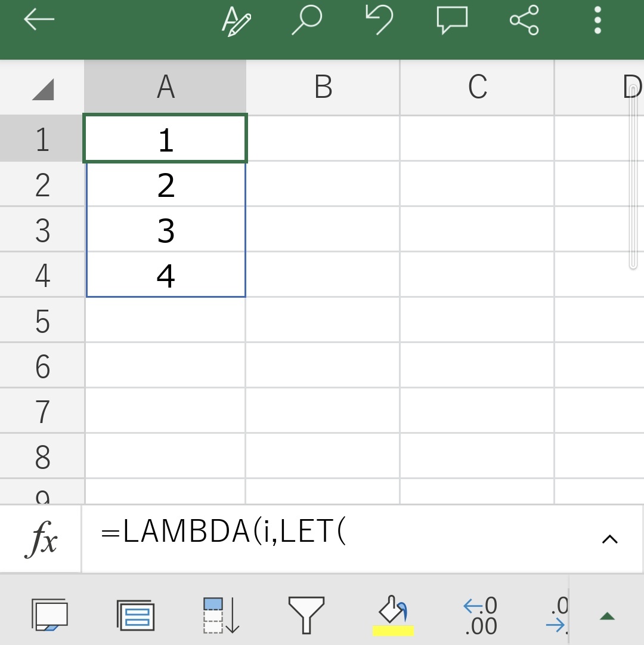Select row 3 header
Viewport: 644px width, 645px height.
42,230
